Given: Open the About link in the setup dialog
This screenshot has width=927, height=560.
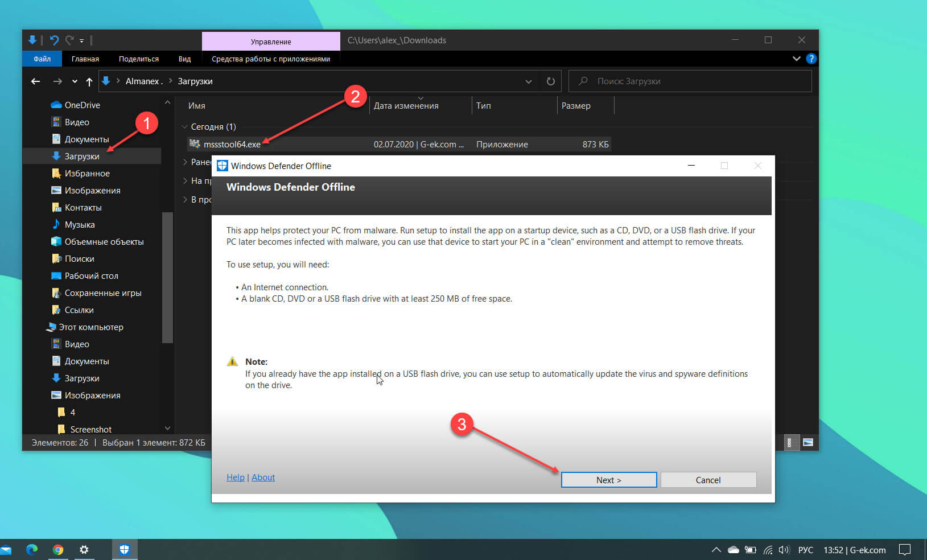Looking at the screenshot, I should (x=263, y=477).
